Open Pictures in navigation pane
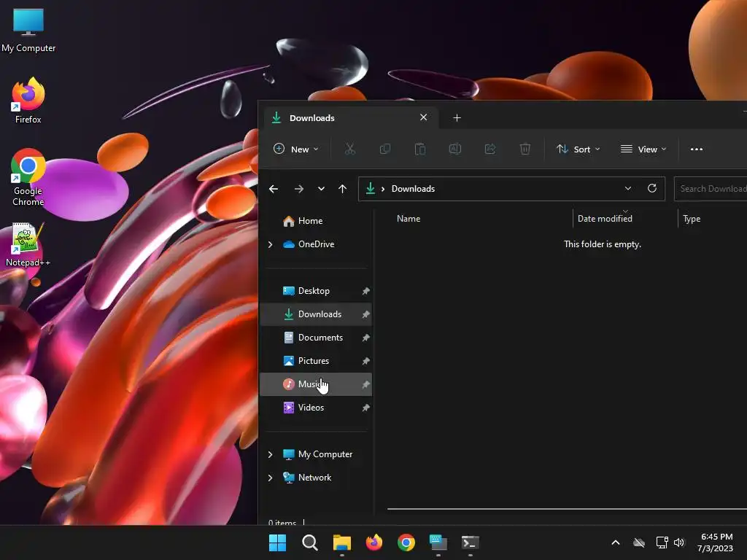 coord(317,361)
